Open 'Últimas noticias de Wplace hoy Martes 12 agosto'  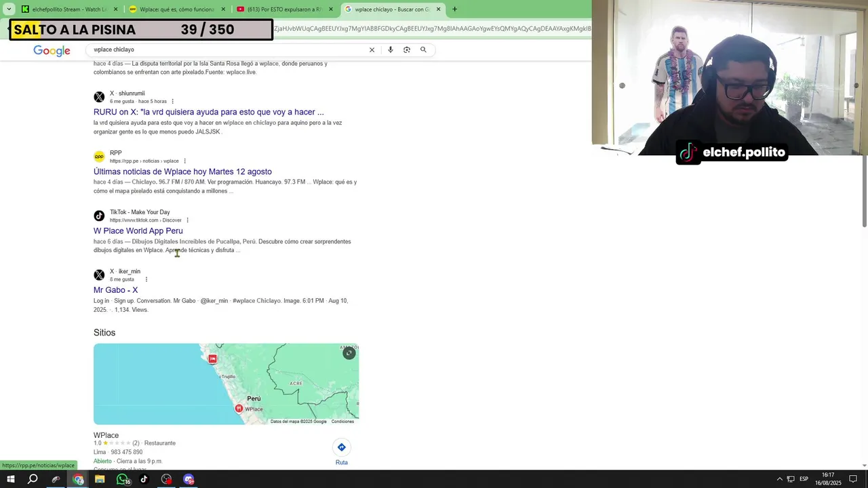tap(182, 171)
